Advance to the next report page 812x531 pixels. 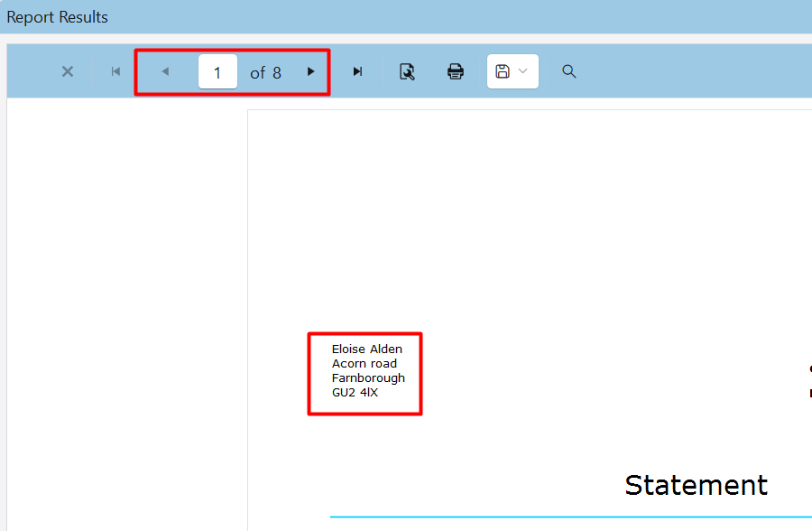[x=310, y=71]
